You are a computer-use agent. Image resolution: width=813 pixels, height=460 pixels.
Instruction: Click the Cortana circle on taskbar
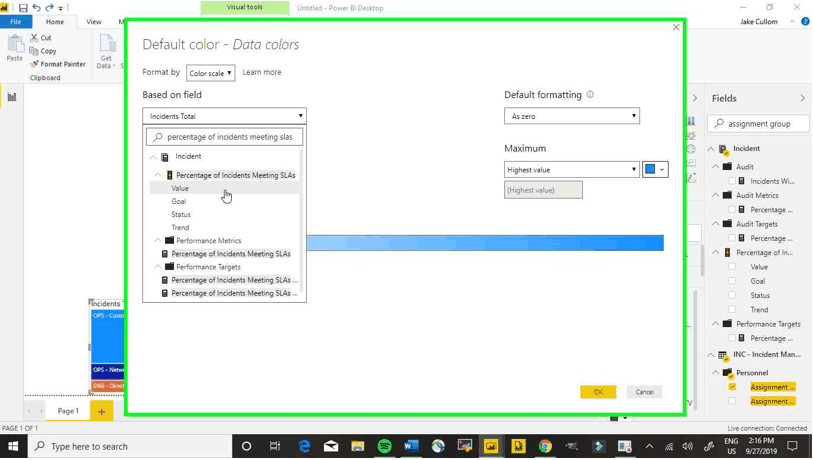tap(246, 447)
